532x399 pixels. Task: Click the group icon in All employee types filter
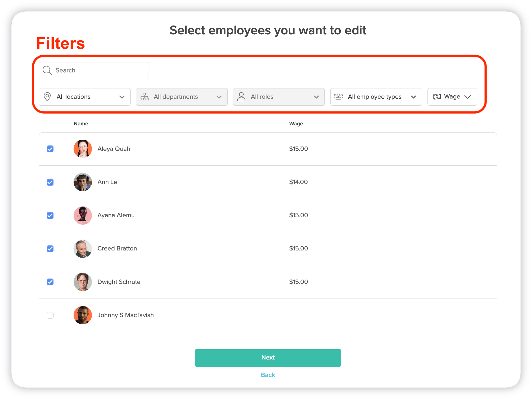click(338, 97)
